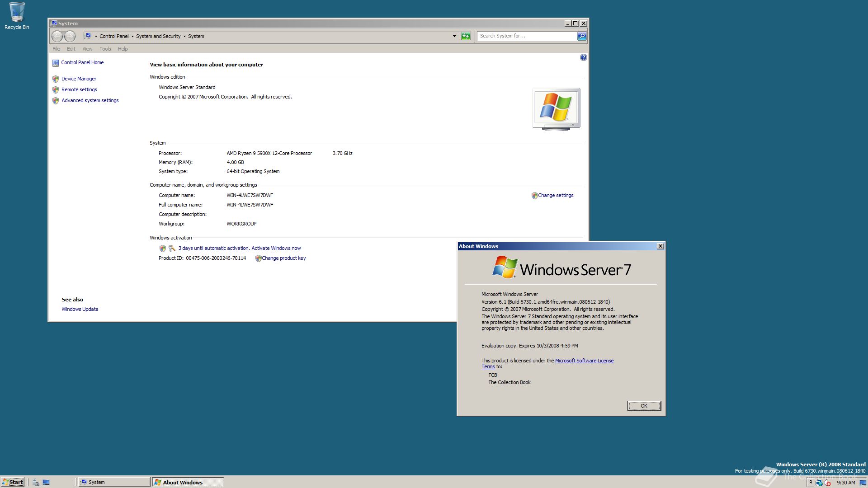Click the muted volume tray icon
Screen dimensions: 868x488
pyautogui.click(x=827, y=483)
